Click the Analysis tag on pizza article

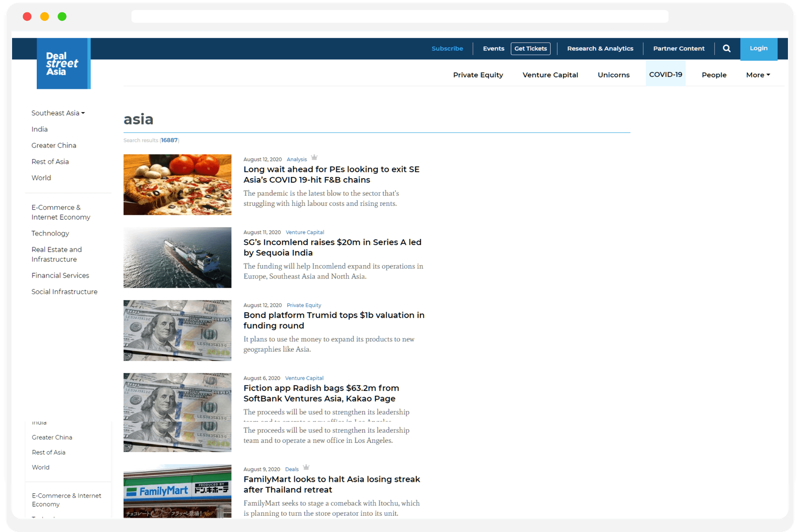[297, 159]
